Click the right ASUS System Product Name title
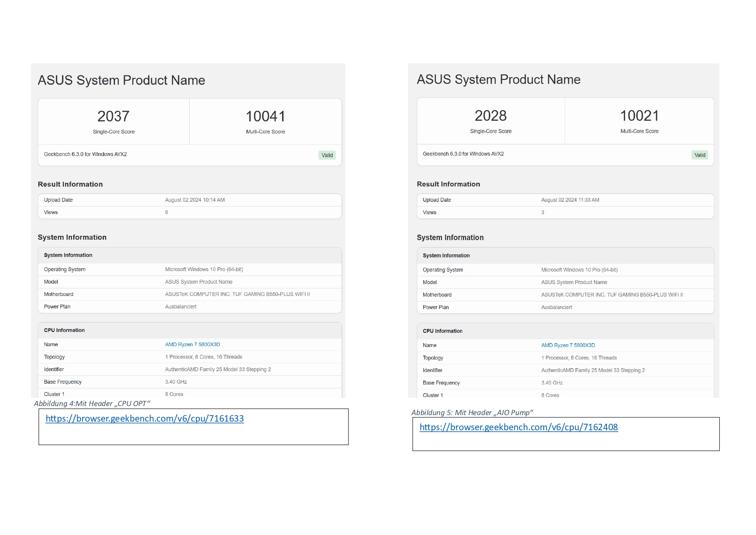The width and height of the screenshot is (756, 535). (499, 79)
